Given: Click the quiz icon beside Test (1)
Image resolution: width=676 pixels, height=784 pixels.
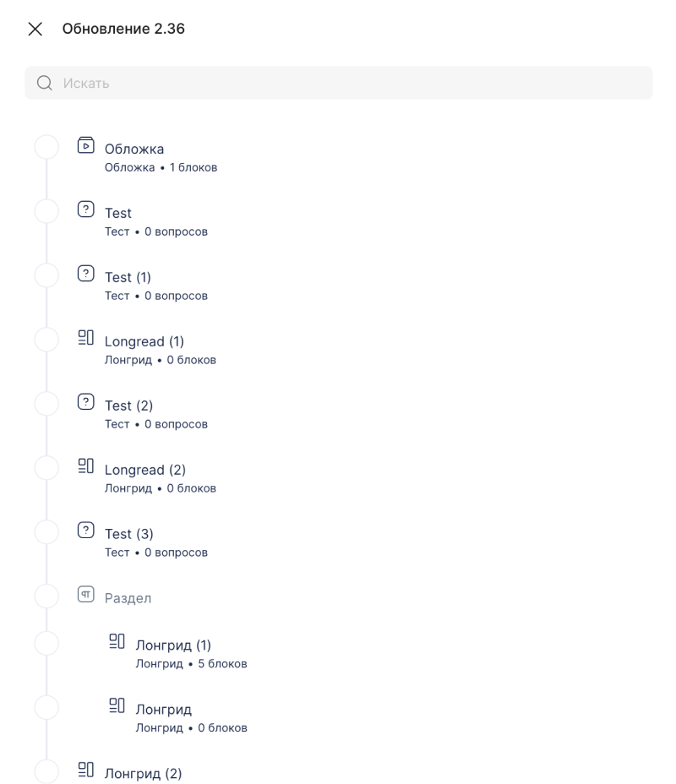Looking at the screenshot, I should [x=85, y=274].
